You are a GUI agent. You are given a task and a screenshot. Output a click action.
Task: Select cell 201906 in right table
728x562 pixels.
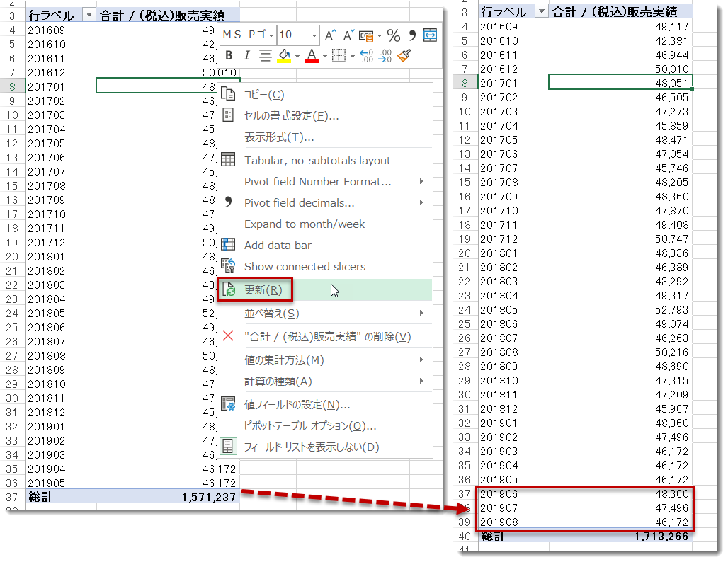point(513,494)
